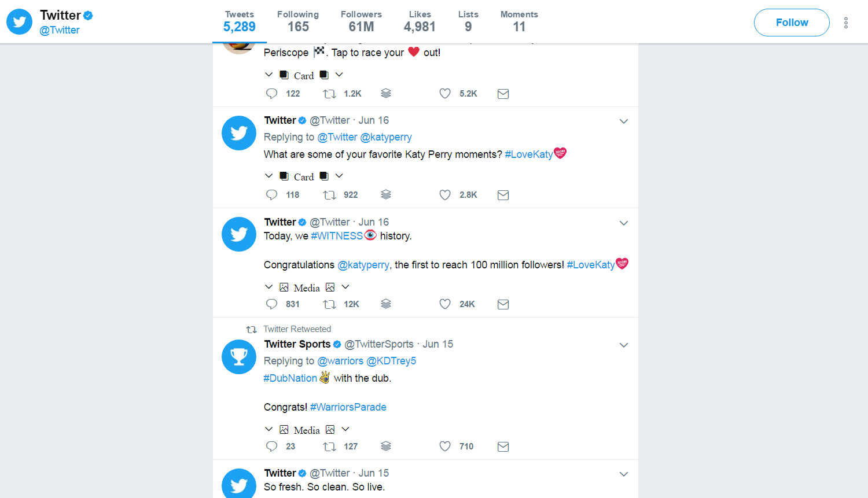Open the overflow menu near the Follow button
The height and width of the screenshot is (498, 868).
click(846, 22)
